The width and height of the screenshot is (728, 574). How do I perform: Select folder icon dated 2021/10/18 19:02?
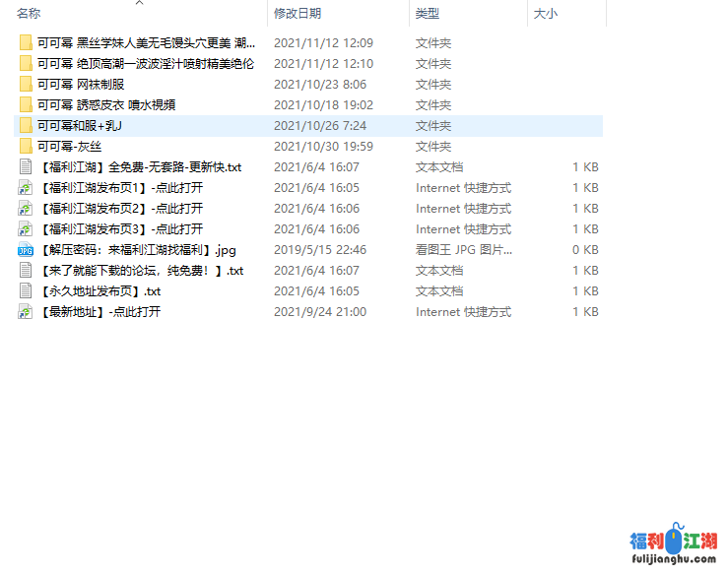(26, 105)
